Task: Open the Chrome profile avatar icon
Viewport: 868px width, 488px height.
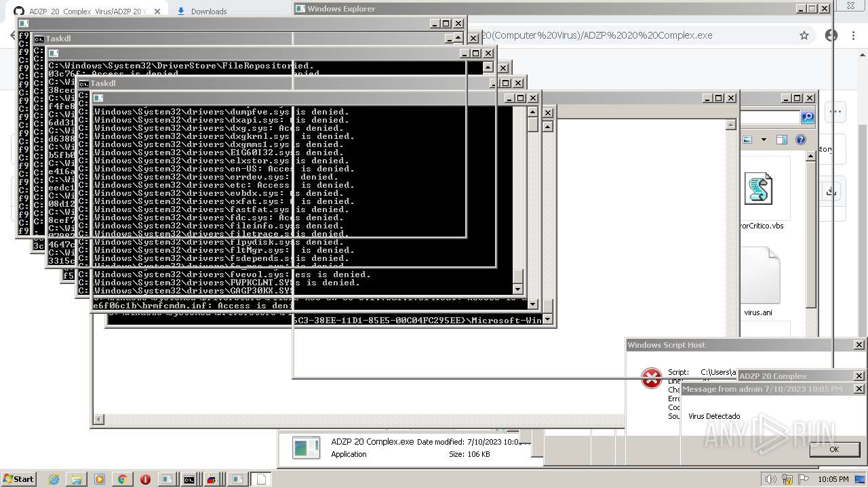Action: [831, 35]
